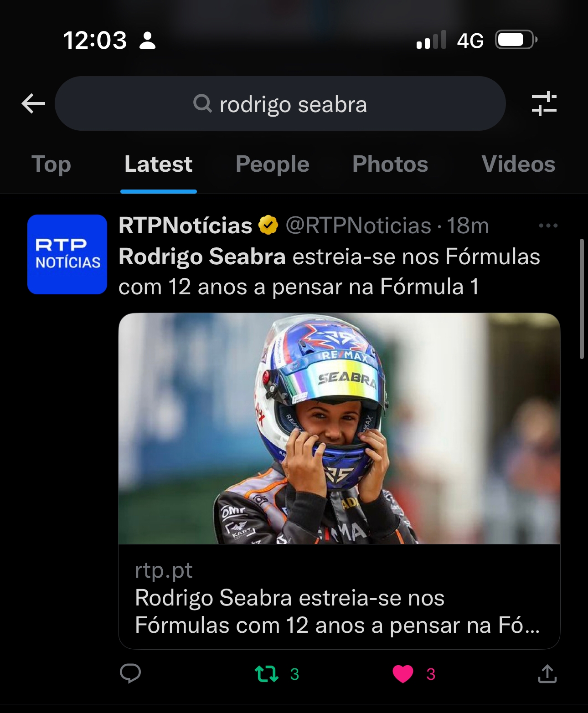Open the rtp.pt article link card title
Screen dimensions: 588x713
(337, 611)
